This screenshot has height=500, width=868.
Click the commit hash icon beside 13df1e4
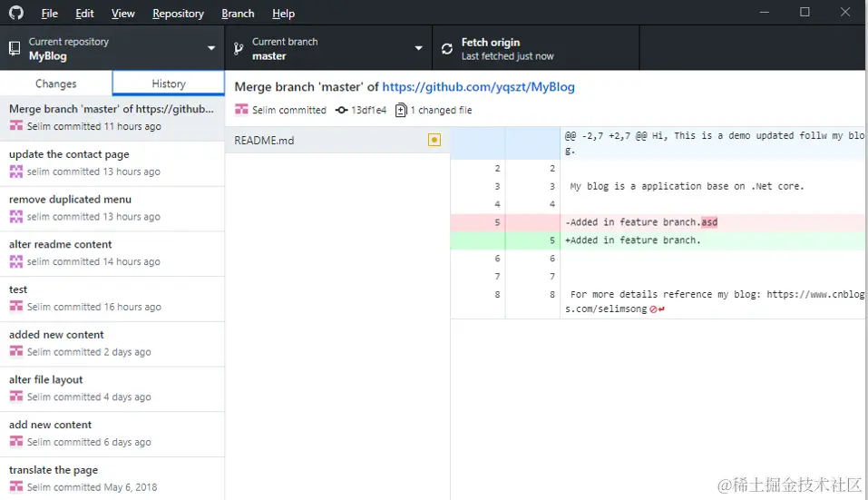pyautogui.click(x=342, y=110)
